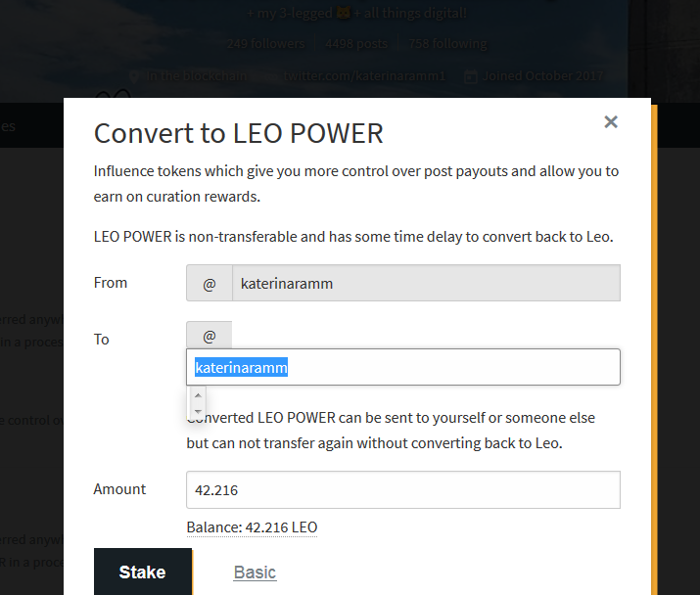Image resolution: width=700 pixels, height=595 pixels.
Task: Open the 4498 posts count link
Action: (x=356, y=44)
